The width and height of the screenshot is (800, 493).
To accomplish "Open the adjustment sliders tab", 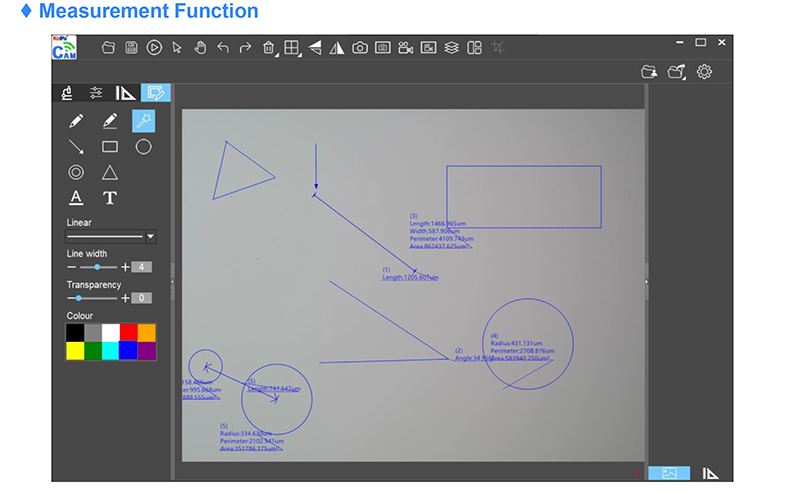I will 96,93.
